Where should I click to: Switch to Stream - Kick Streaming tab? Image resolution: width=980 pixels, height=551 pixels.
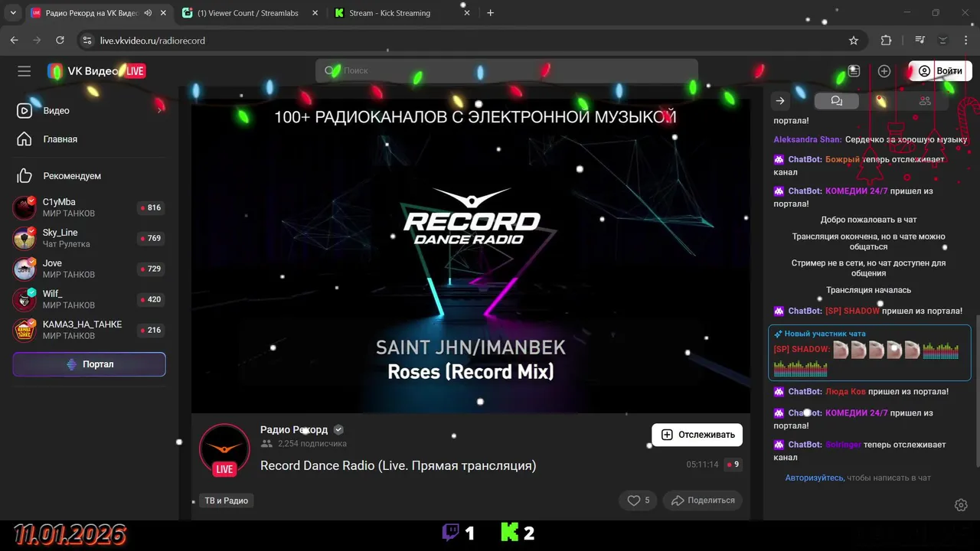[x=402, y=13]
